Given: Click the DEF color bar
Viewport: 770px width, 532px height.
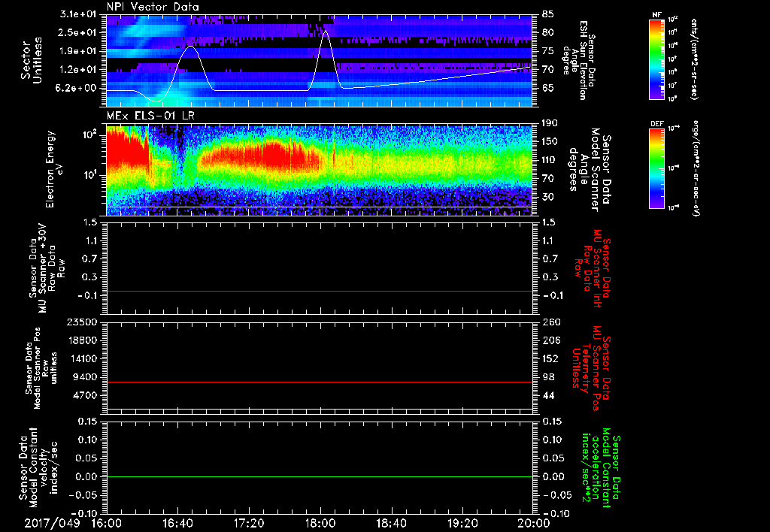Looking at the screenshot, I should point(657,168).
